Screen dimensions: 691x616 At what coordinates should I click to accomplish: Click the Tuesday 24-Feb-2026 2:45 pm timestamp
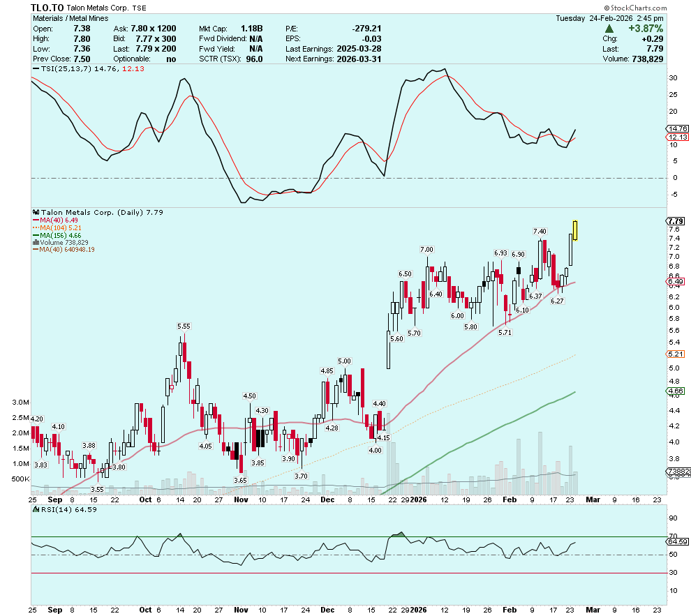tap(609, 19)
